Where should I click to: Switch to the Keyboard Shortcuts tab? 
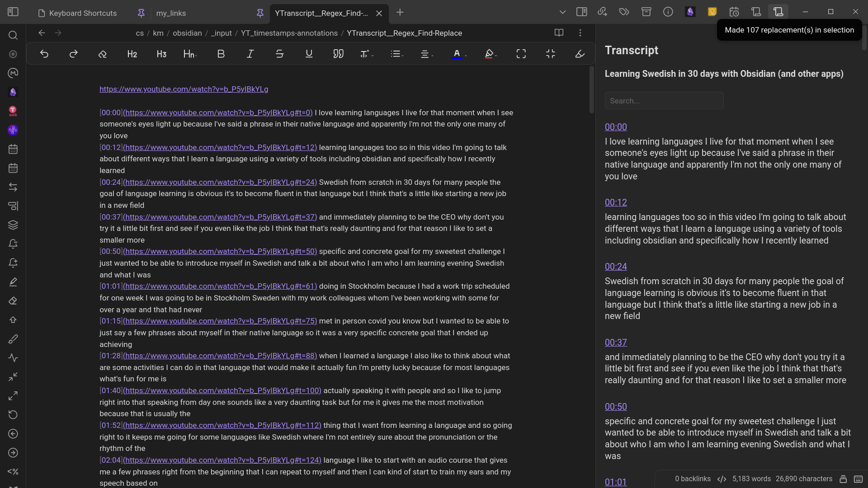click(x=83, y=13)
